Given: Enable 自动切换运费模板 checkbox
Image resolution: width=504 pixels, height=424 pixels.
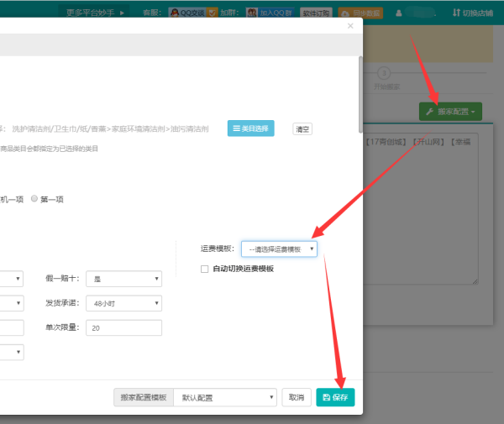Looking at the screenshot, I should (205, 269).
